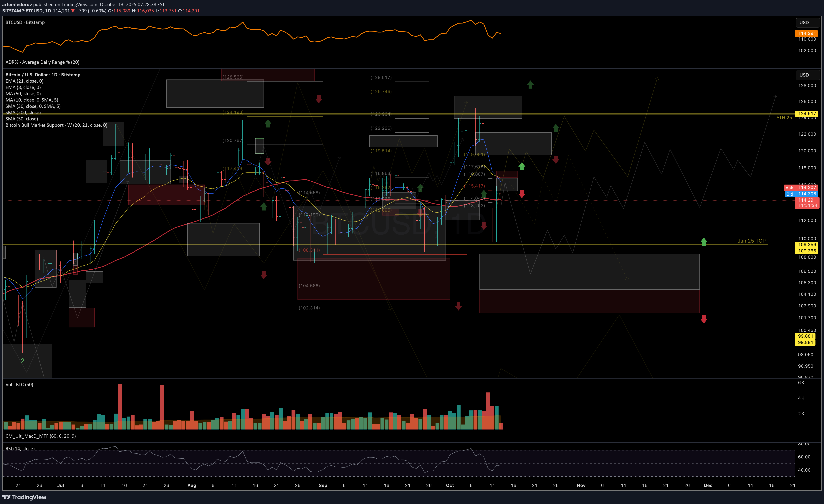Screen dimensions: 824x504
Task: Click the yellow 124,517 price tag
Action: pos(807,114)
